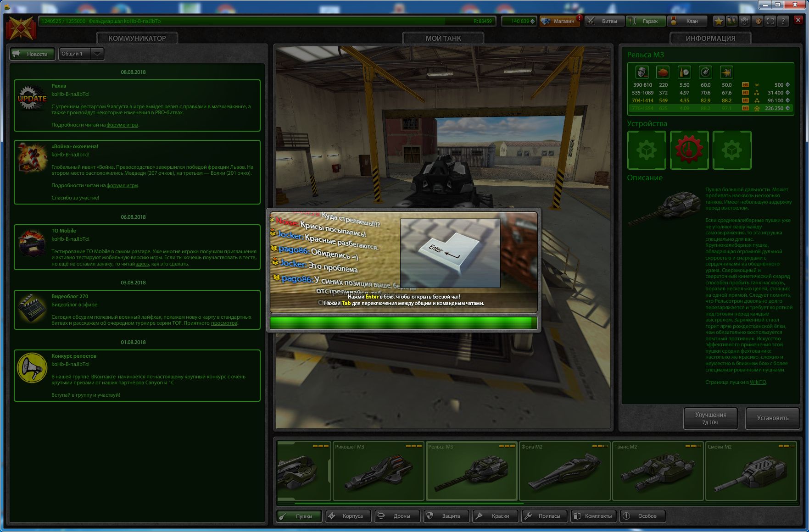Toggle fullscreen mode icon
The height and width of the screenshot is (532, 809).
point(770,21)
